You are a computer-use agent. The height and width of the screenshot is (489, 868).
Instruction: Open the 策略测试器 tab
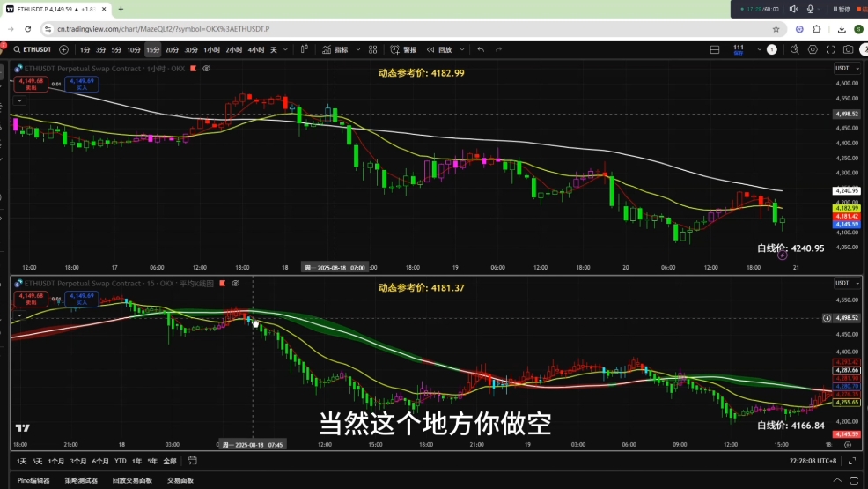pos(83,480)
